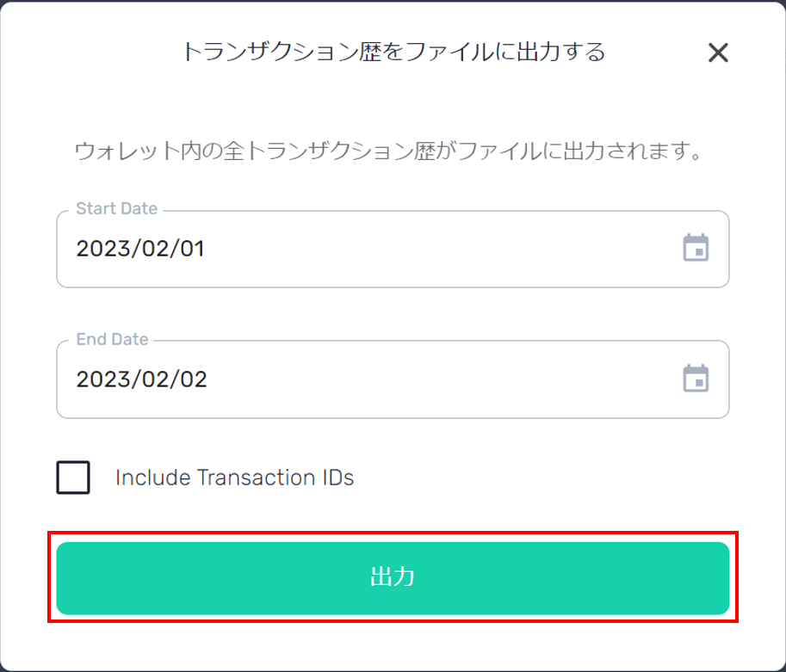Click the dialog title トランザクション歴をファイルに出力する
This screenshot has width=786, height=672.
(x=393, y=52)
